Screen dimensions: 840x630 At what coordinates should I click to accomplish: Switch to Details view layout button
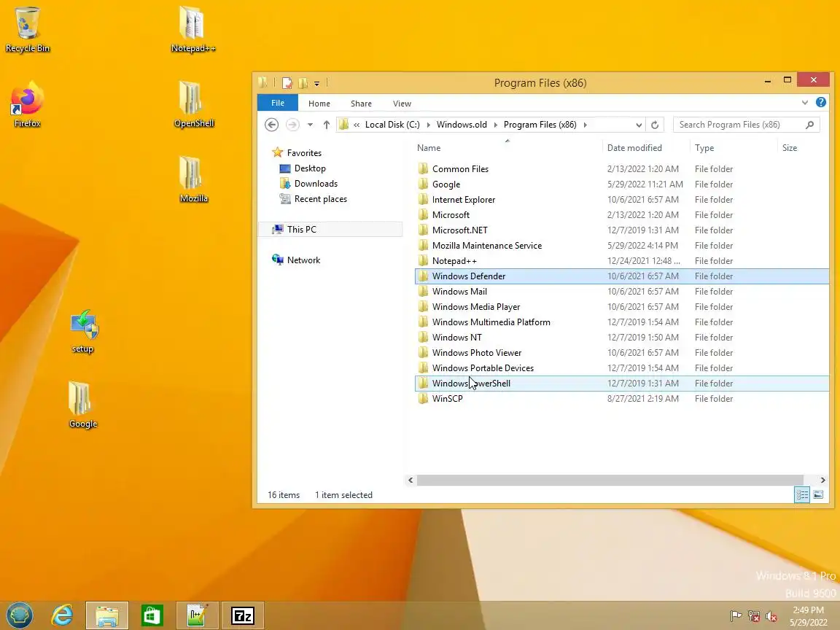[x=802, y=495]
